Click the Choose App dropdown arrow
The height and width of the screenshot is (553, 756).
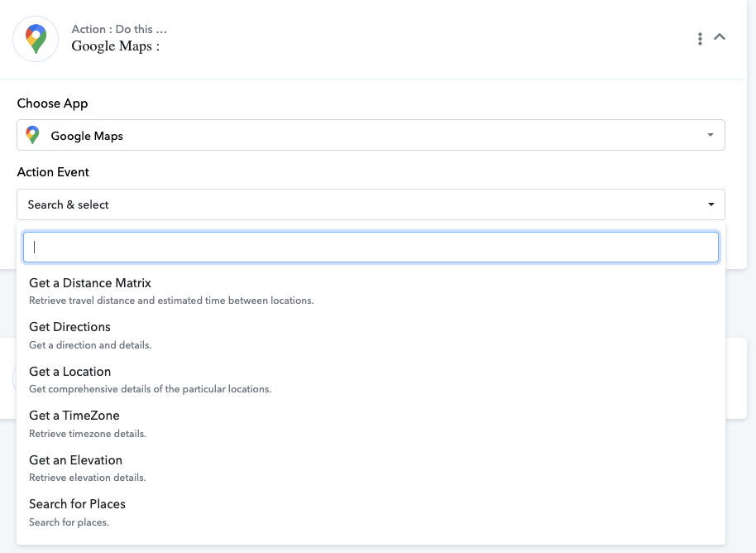pos(711,135)
